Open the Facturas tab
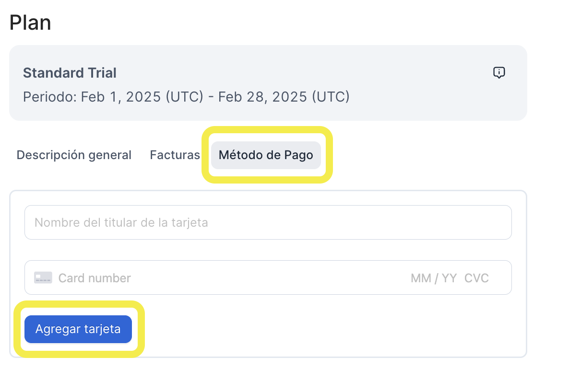 [175, 155]
